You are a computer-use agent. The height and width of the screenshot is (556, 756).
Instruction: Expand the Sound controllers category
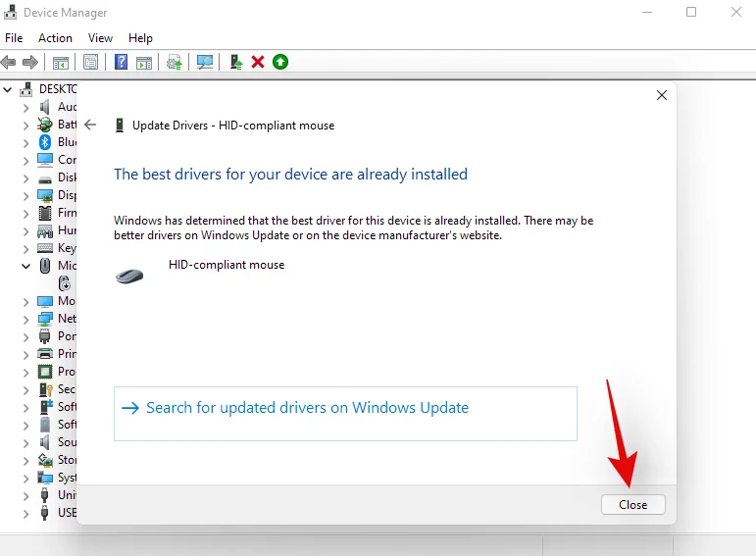click(26, 442)
